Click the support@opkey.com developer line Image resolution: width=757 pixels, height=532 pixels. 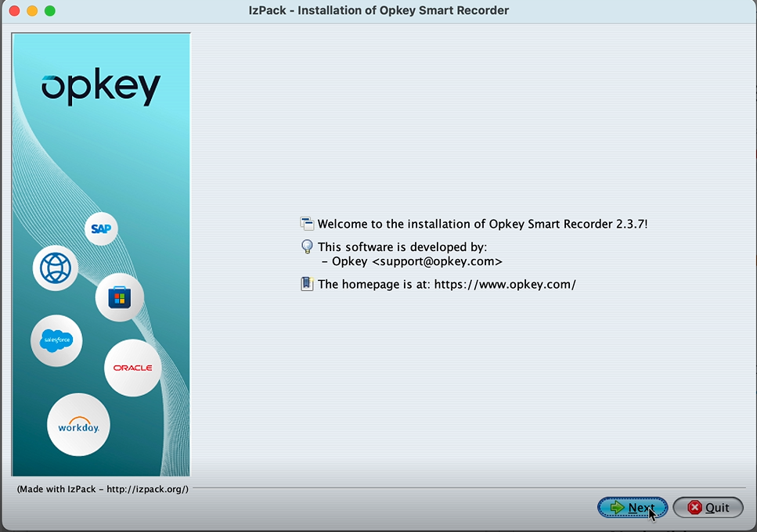[x=412, y=261]
